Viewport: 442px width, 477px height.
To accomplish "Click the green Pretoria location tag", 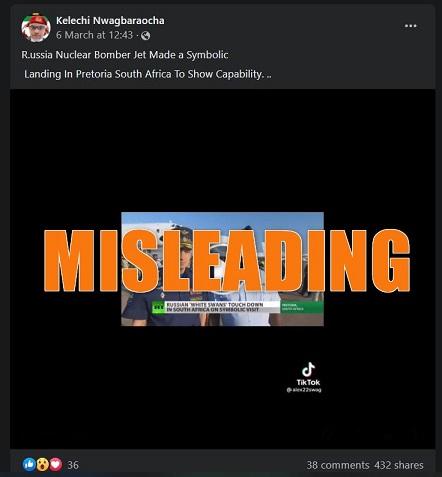I will [302, 307].
